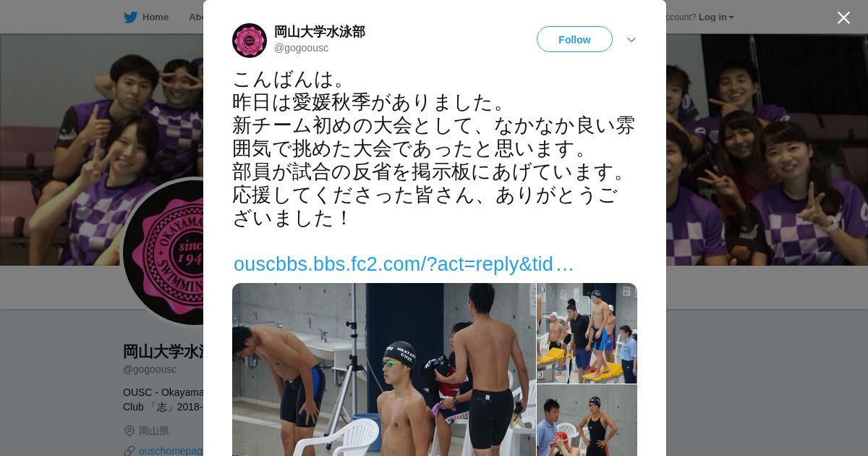Select the Home menu item
868x456 pixels.
[146, 17]
